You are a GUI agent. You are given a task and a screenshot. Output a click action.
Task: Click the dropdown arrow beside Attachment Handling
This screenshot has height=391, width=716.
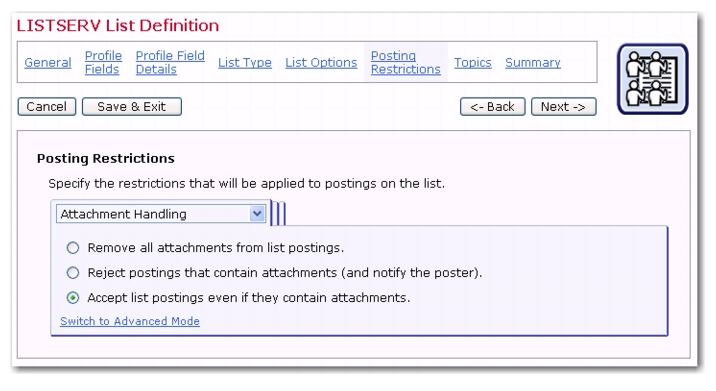257,213
